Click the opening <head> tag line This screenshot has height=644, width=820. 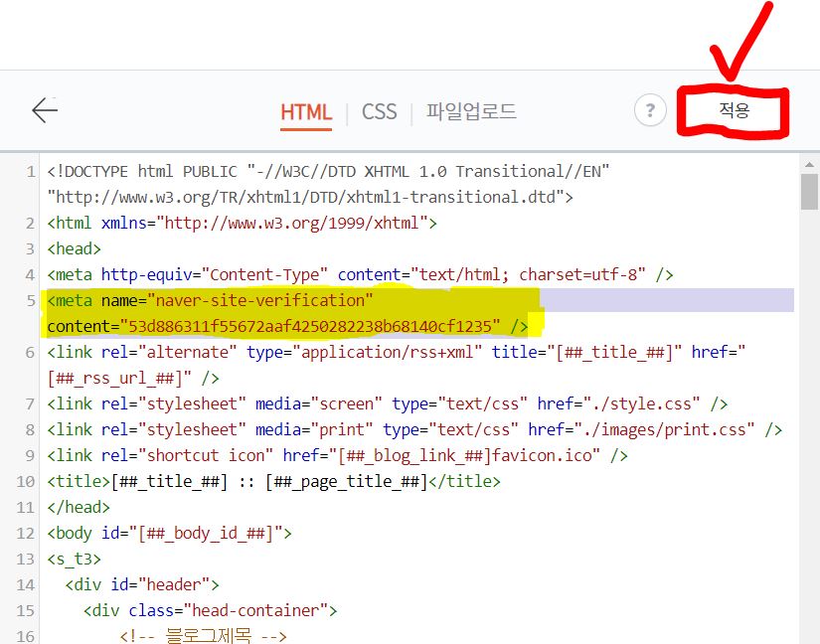click(x=74, y=248)
